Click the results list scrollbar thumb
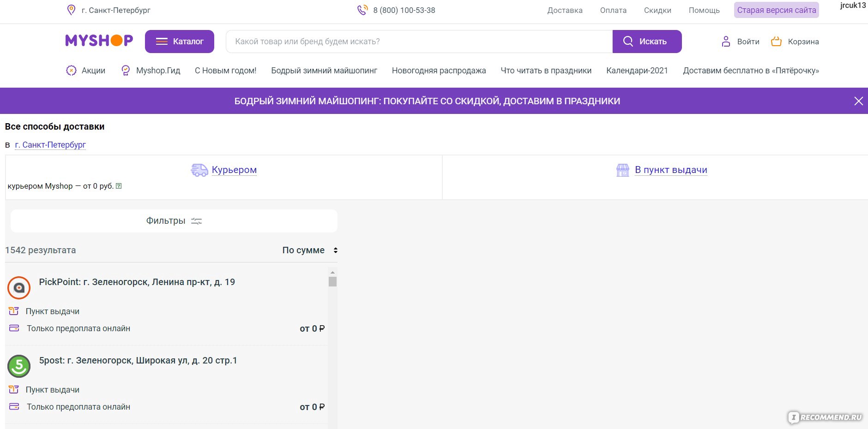This screenshot has width=868, height=429. click(x=332, y=281)
